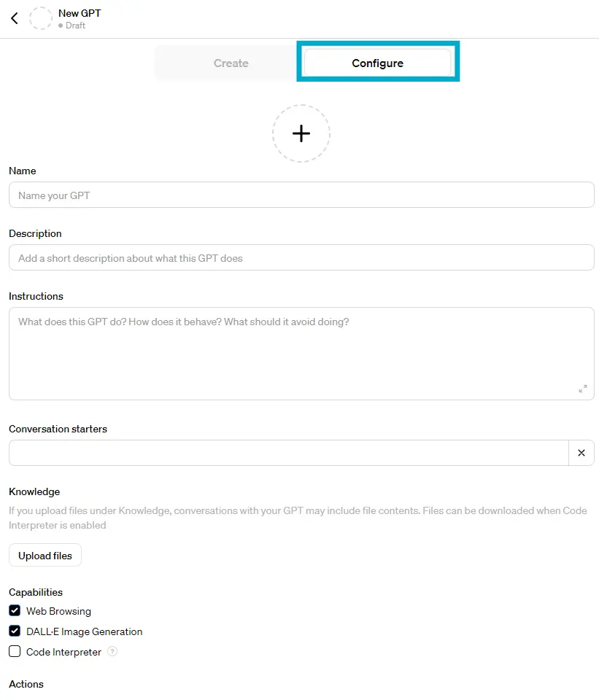This screenshot has width=599, height=700.
Task: Click the dashed avatar placeholder beside New GPT
Action: (41, 19)
